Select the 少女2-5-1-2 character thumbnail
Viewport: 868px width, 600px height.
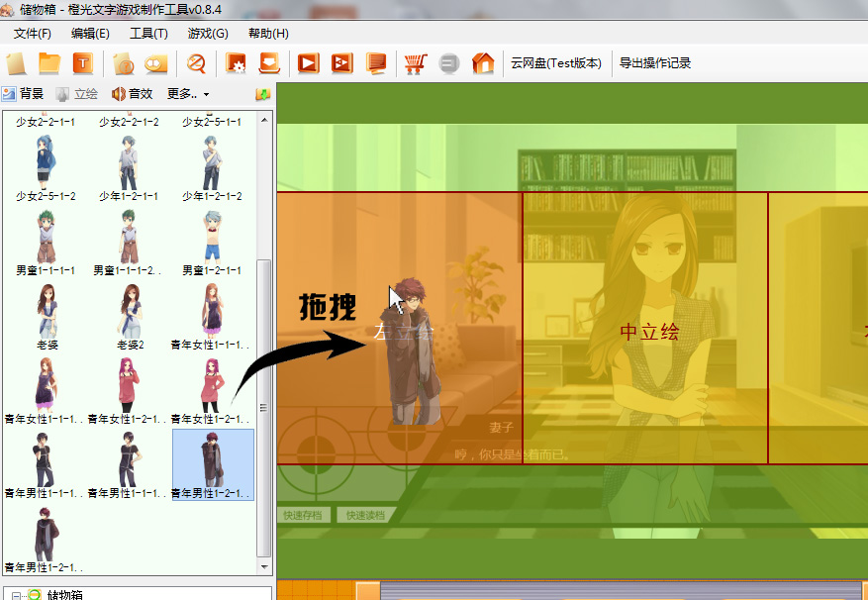[x=46, y=167]
